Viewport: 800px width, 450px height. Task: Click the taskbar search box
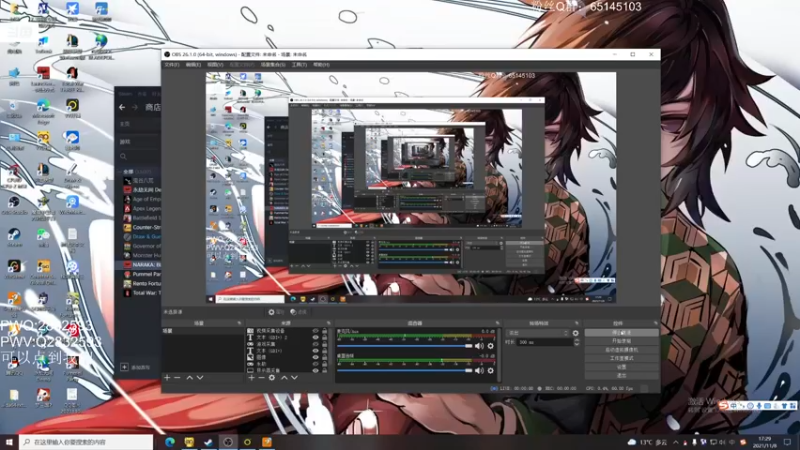[x=86, y=442]
